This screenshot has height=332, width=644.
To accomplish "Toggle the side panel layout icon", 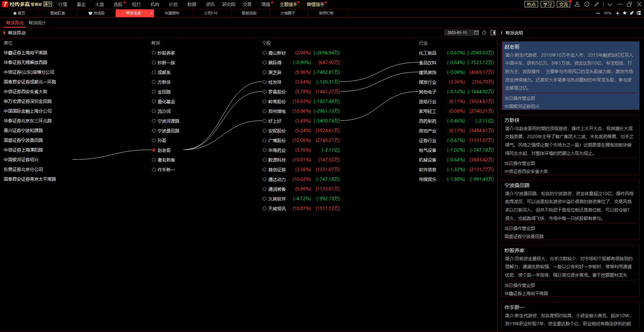I will tap(493, 33).
